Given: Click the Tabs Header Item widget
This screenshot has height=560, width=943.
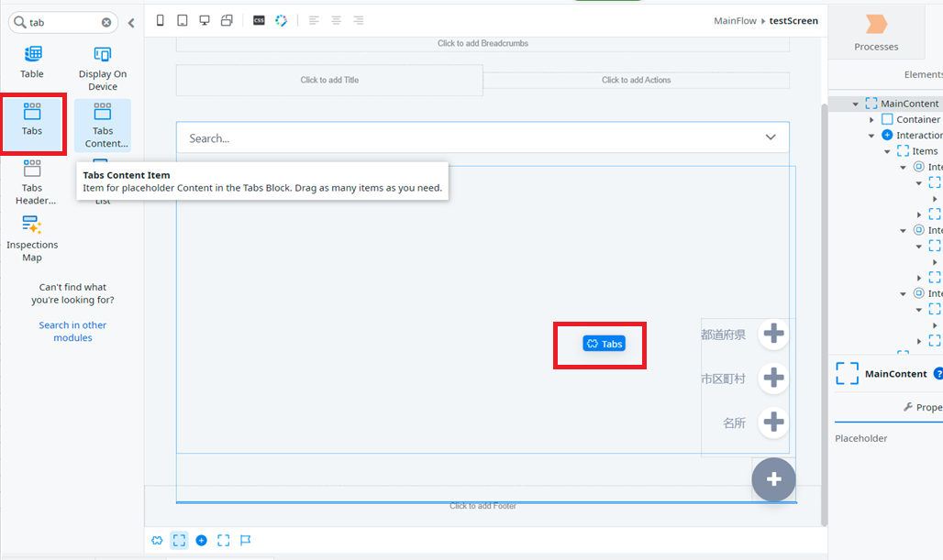Looking at the screenshot, I should tap(32, 181).
